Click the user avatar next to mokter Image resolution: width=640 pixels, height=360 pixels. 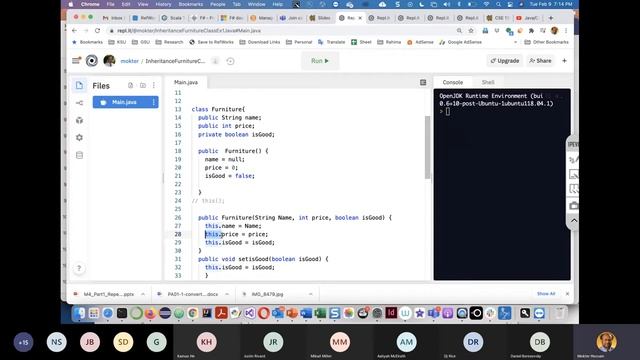coord(109,61)
